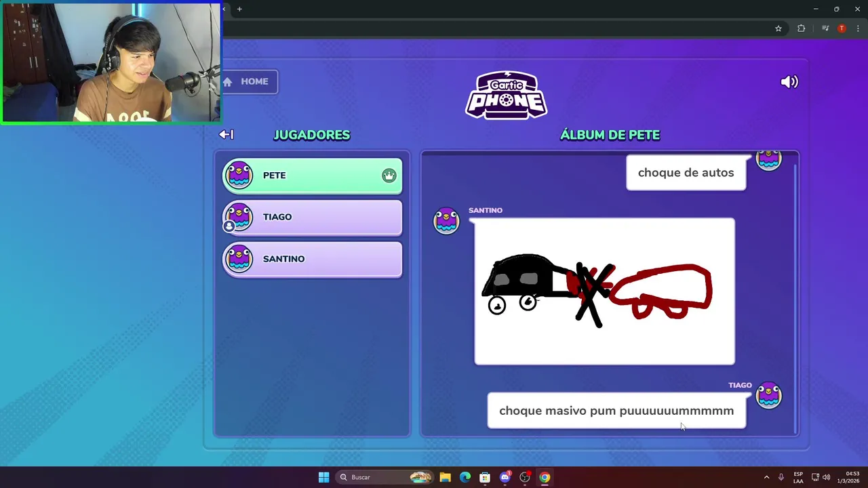The image size is (868, 488).
Task: Click the taskbar Buscar search box
Action: point(384,477)
